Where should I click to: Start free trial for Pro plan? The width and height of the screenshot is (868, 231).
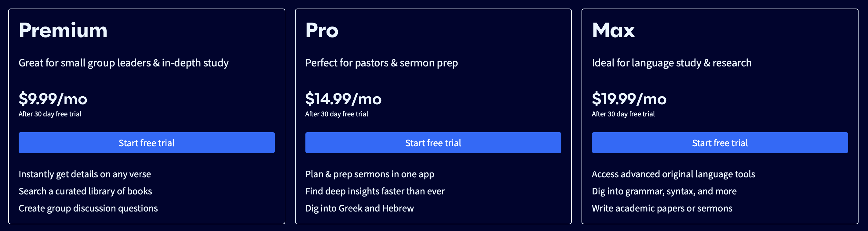(433, 143)
